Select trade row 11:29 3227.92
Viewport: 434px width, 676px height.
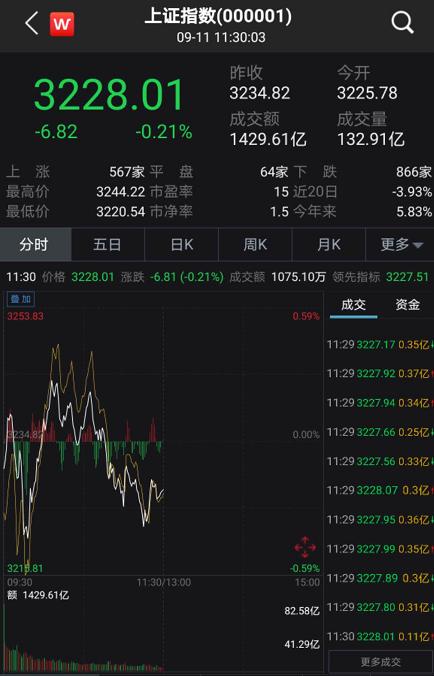pos(379,373)
